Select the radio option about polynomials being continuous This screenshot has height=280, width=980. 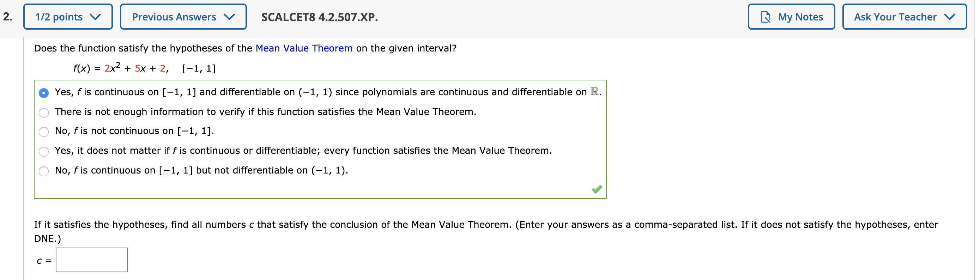pos(44,93)
